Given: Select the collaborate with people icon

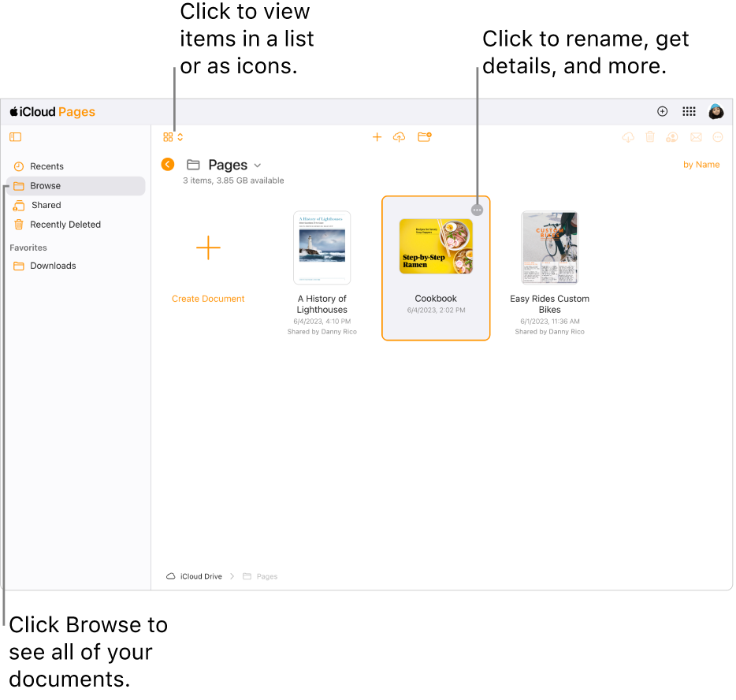Looking at the screenshot, I should [671, 136].
